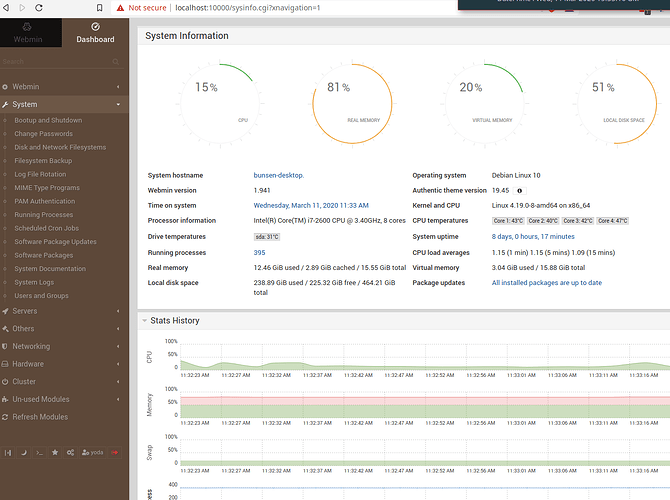Open Change Passwords module

point(44,134)
